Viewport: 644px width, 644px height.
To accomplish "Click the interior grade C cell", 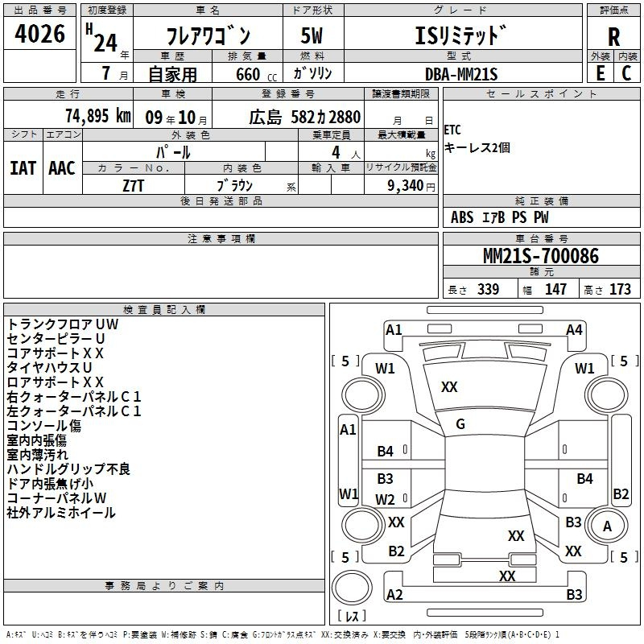I will click(626, 72).
